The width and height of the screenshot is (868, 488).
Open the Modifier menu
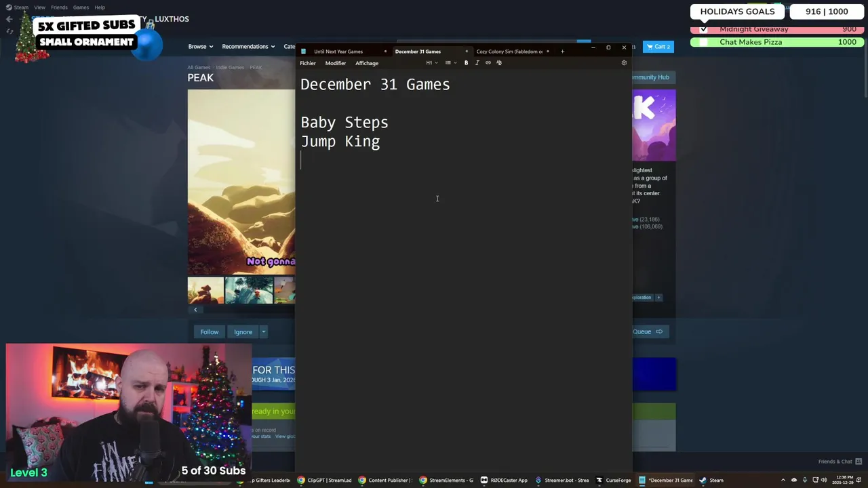click(x=336, y=63)
